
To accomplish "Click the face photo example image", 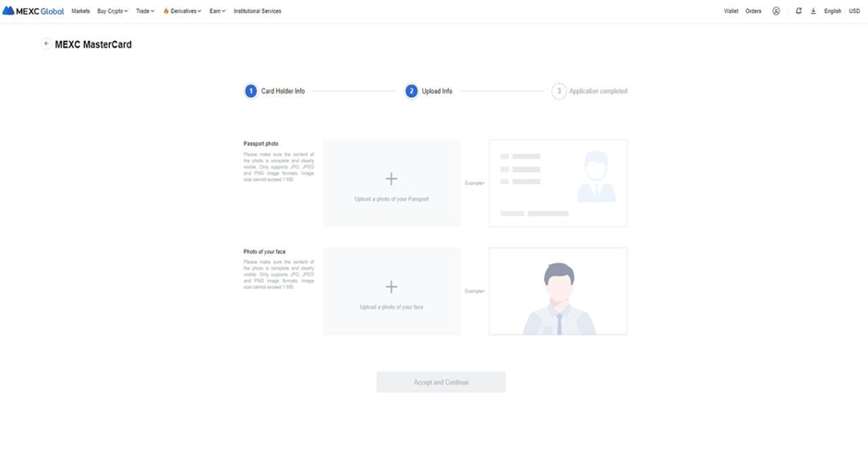I will (558, 291).
